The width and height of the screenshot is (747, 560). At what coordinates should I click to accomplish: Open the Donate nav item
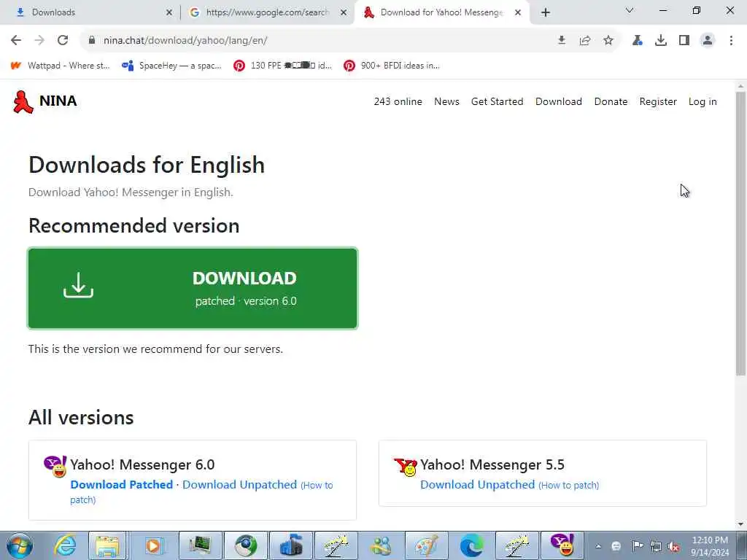tap(611, 101)
